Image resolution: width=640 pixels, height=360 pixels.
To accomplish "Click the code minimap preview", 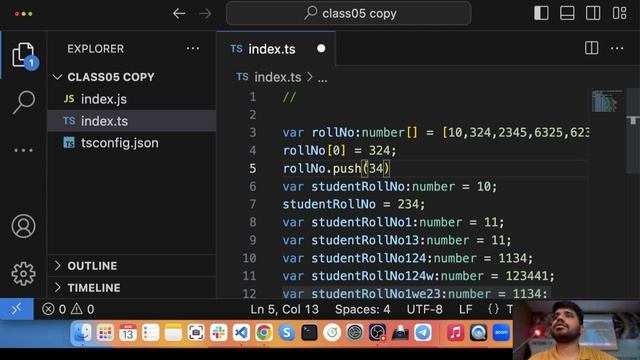I will tap(607, 101).
